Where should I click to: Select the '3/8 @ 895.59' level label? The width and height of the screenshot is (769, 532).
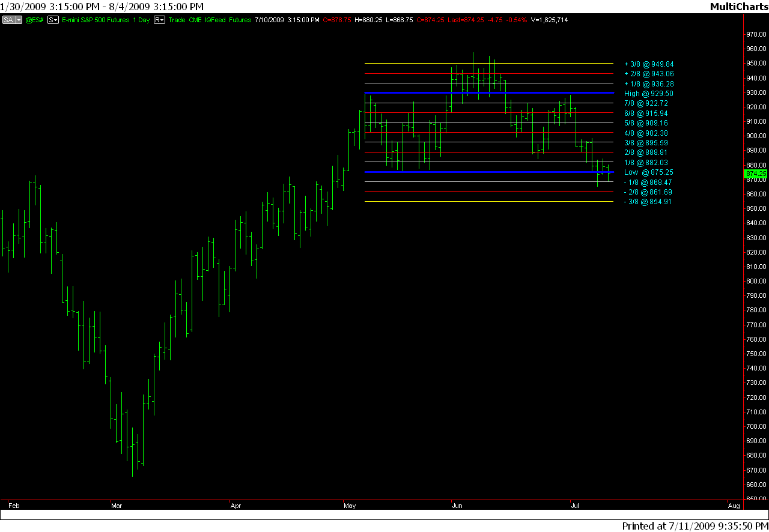[646, 143]
